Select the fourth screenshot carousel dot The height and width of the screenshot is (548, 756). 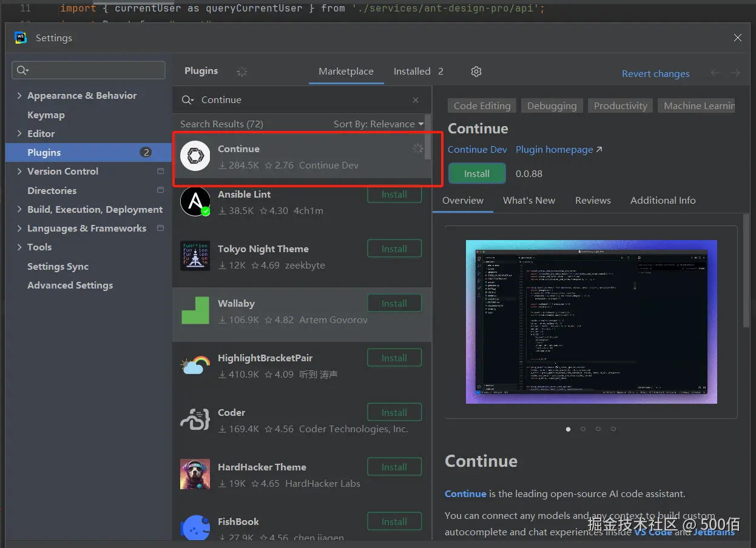coord(613,429)
